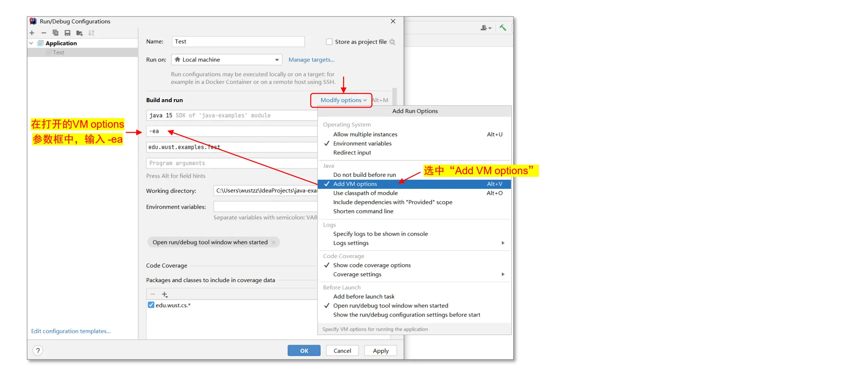The image size is (868, 374).
Task: Click the help question mark button
Action: point(38,351)
